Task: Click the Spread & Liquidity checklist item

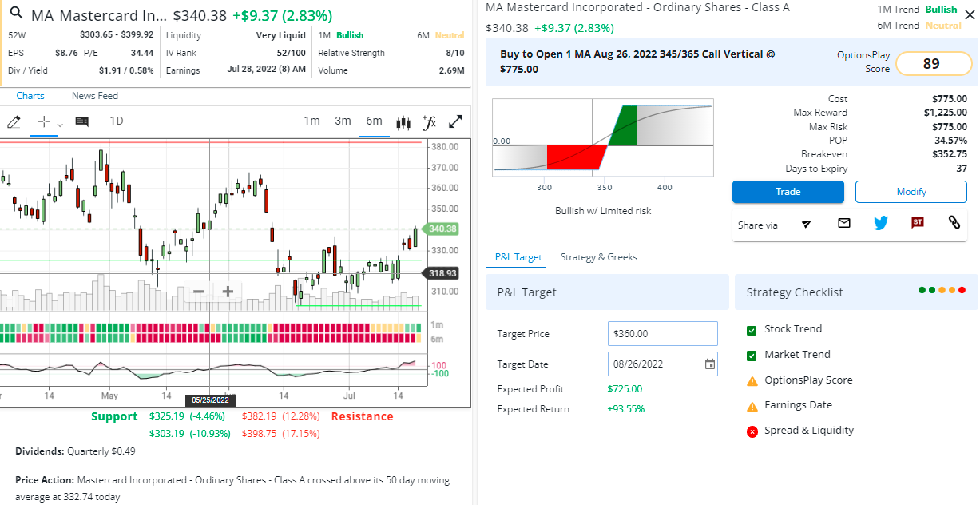Action: tap(809, 431)
